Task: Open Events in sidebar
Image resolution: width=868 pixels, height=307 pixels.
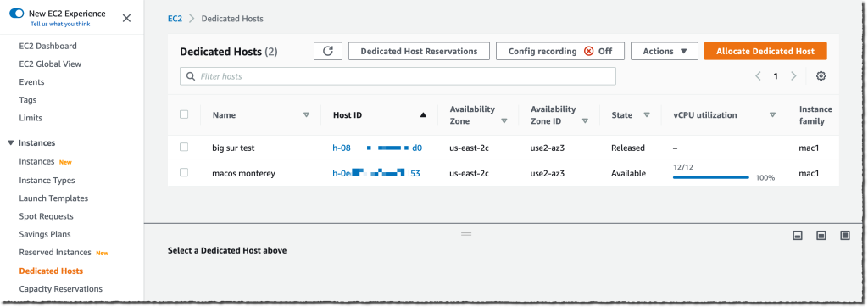Action: tap(31, 82)
